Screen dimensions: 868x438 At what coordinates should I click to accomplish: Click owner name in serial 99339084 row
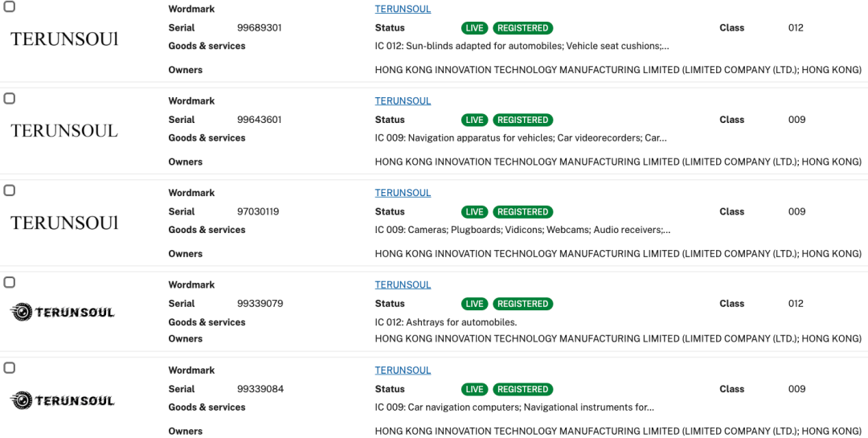pyautogui.click(x=618, y=431)
